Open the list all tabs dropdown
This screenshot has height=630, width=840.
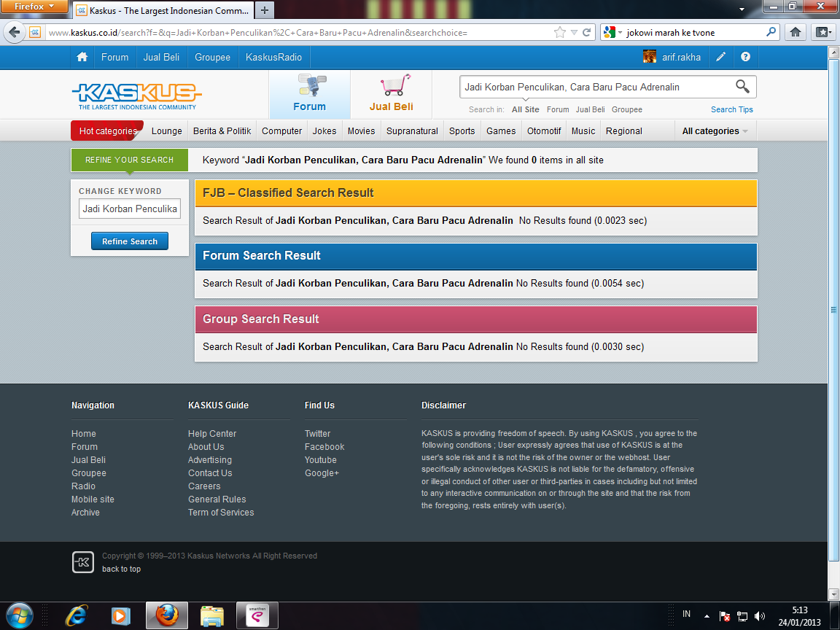[x=742, y=9]
